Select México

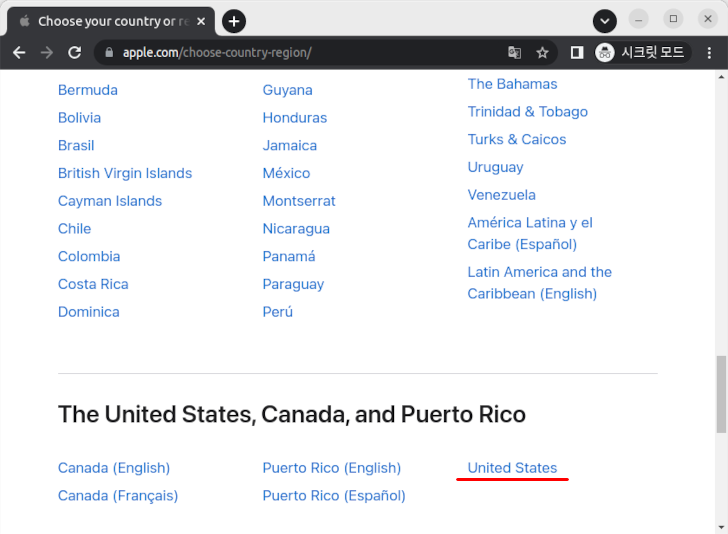(286, 173)
